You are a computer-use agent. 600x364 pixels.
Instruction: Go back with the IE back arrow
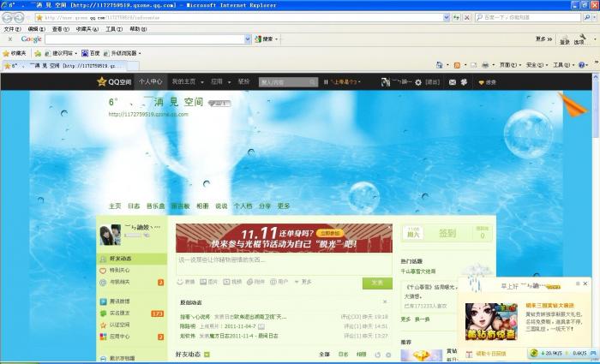click(7, 18)
